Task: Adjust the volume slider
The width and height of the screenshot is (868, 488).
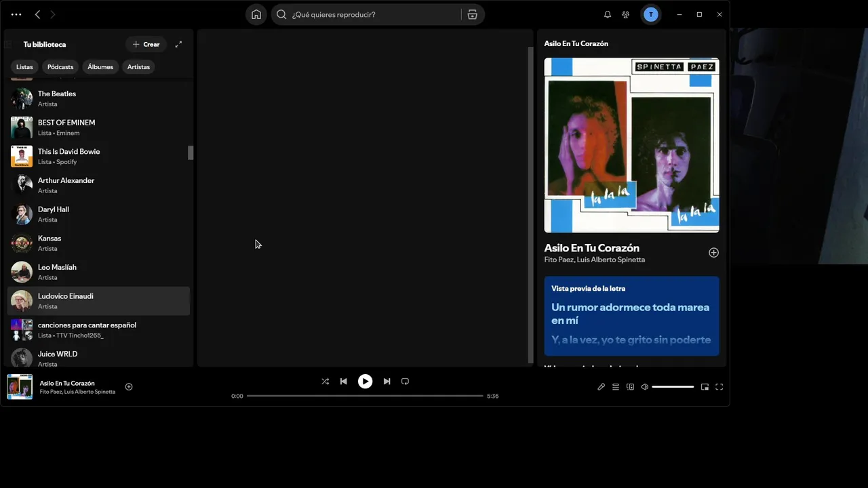Action: pyautogui.click(x=673, y=387)
